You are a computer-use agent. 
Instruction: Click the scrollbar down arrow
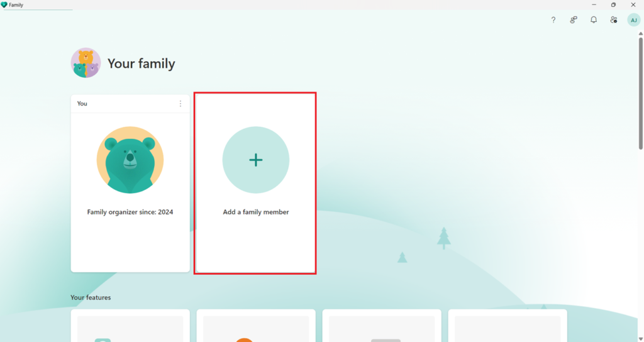[641, 339]
